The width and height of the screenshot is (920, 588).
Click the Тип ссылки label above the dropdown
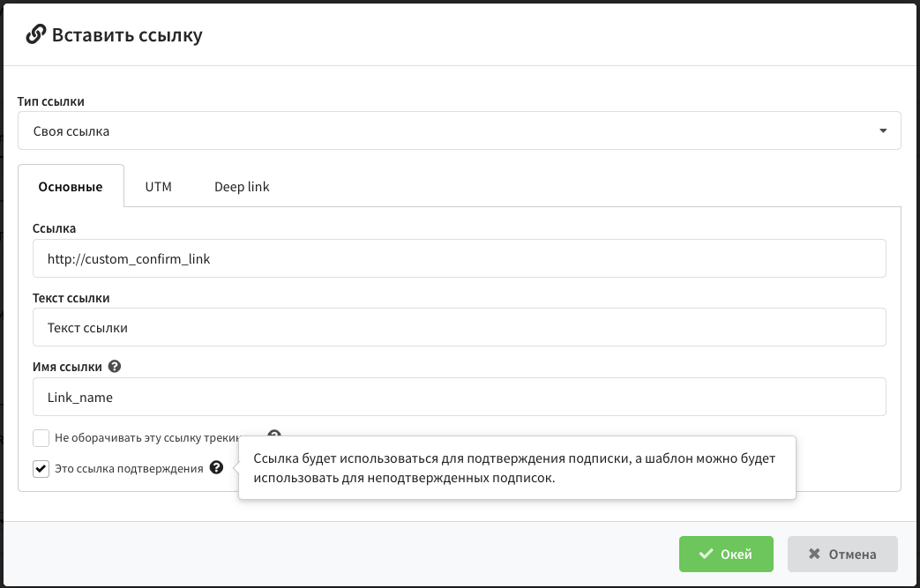point(51,101)
